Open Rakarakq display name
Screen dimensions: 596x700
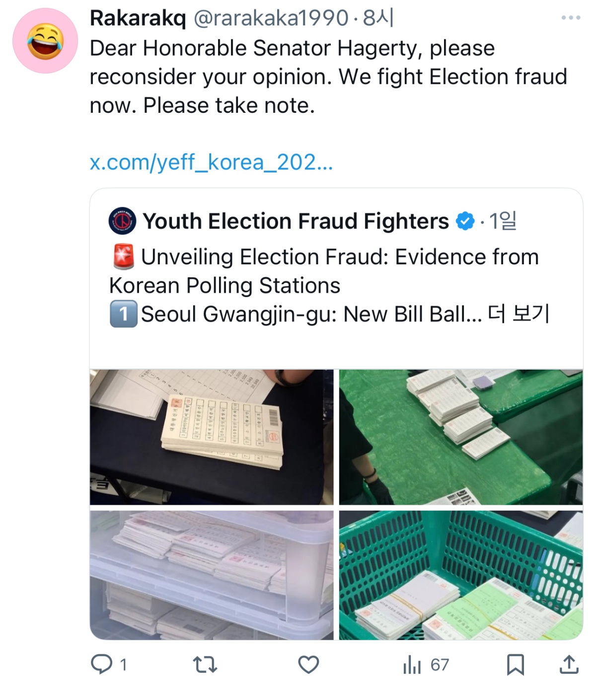(138, 18)
